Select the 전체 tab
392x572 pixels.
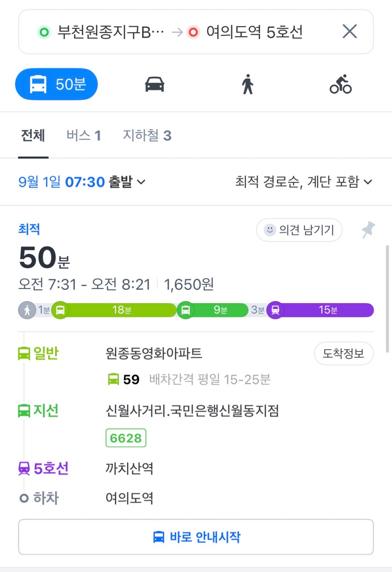coord(33,136)
